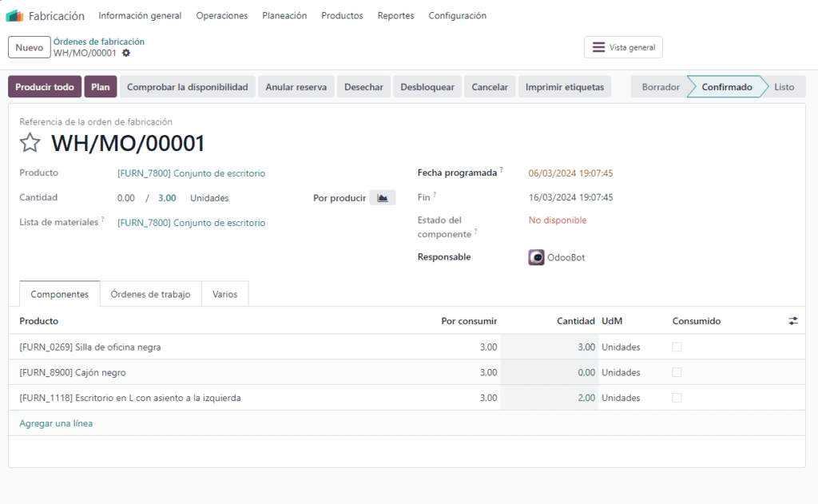Open the Operaciones menu

221,15
